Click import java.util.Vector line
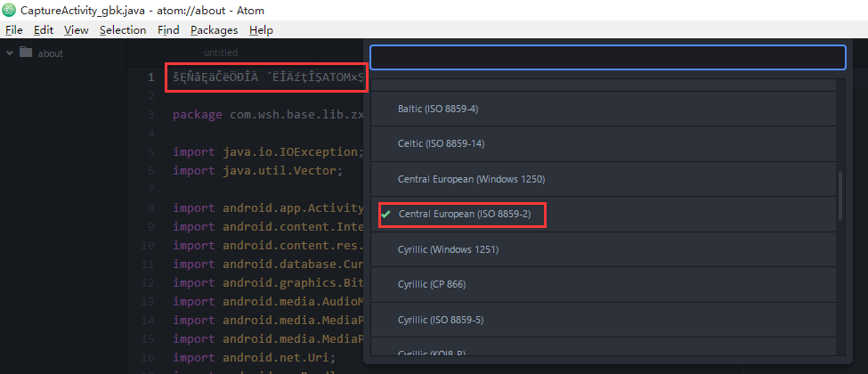Screen dimensions: 868x374 pyautogui.click(x=258, y=171)
